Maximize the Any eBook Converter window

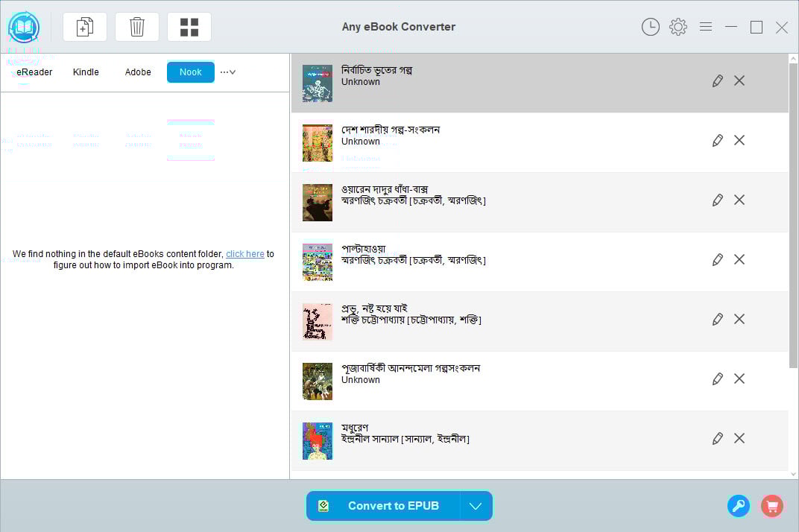click(757, 27)
